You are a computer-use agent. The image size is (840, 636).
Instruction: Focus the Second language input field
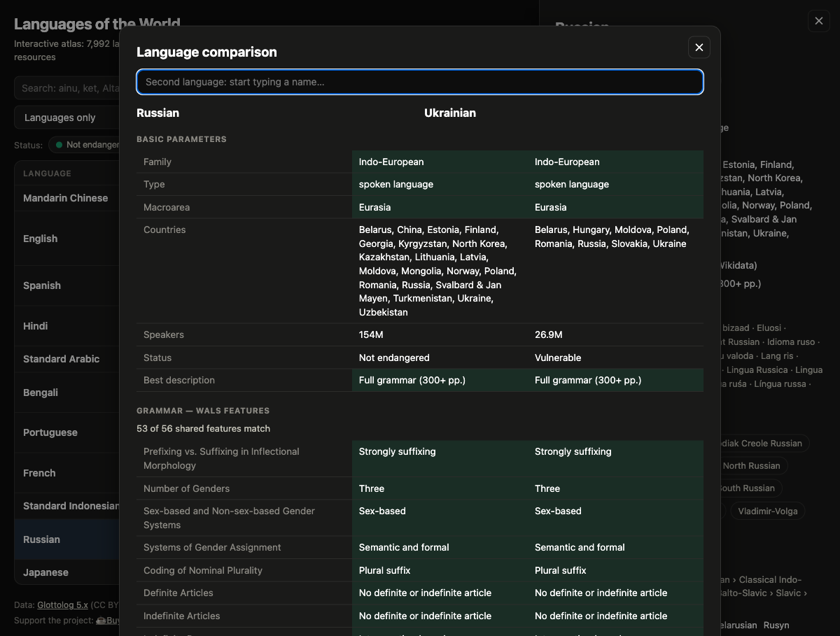(420, 82)
